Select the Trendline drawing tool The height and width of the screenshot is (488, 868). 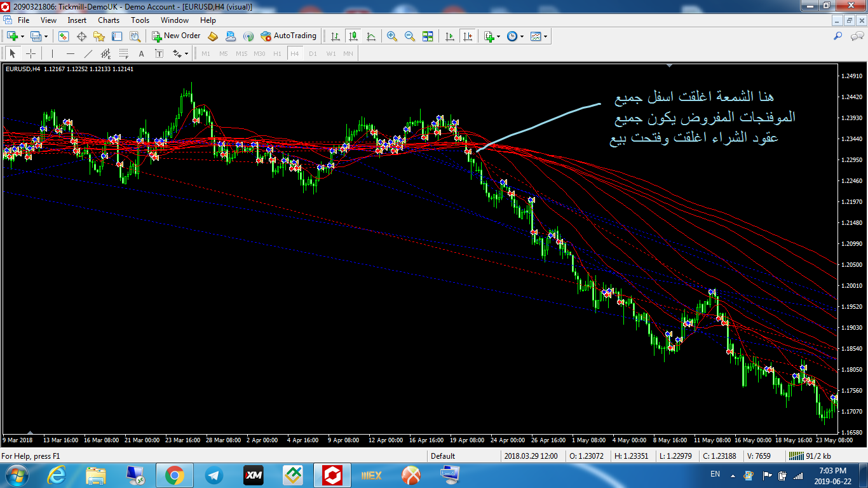coord(88,53)
